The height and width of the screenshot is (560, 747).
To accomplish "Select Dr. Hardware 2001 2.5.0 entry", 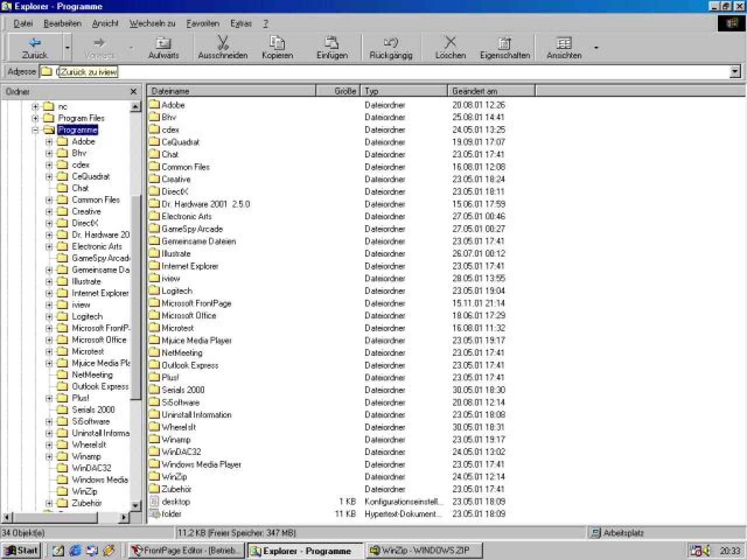I will coord(205,204).
